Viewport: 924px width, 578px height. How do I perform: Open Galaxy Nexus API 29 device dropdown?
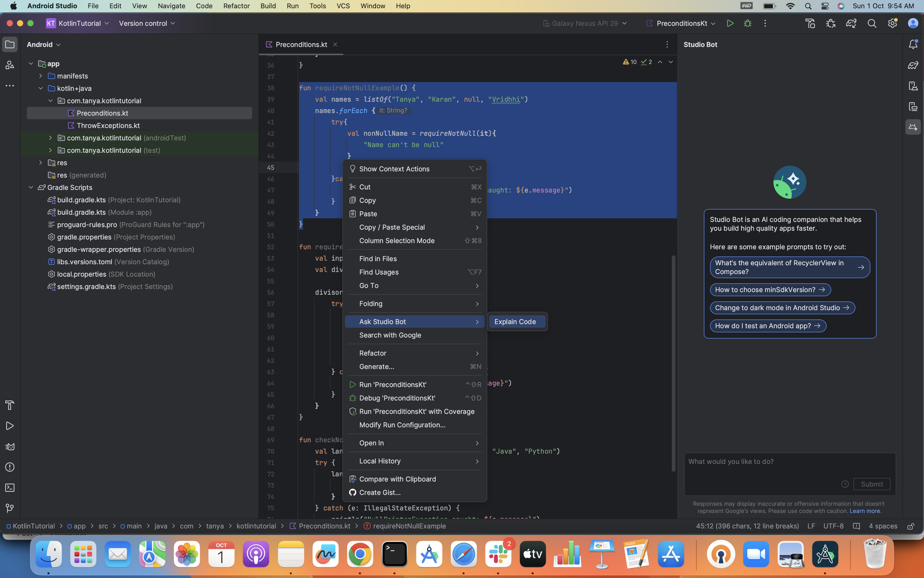(585, 23)
